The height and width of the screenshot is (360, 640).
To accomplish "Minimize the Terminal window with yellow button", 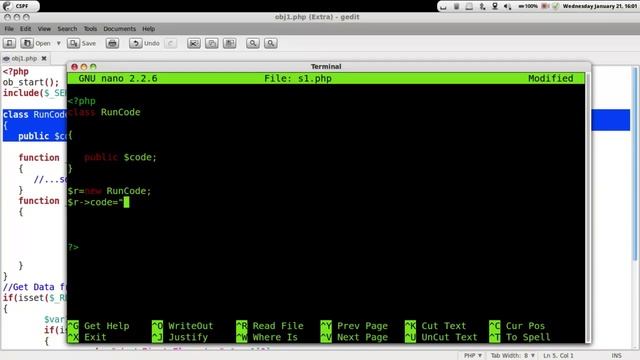I will [84, 67].
